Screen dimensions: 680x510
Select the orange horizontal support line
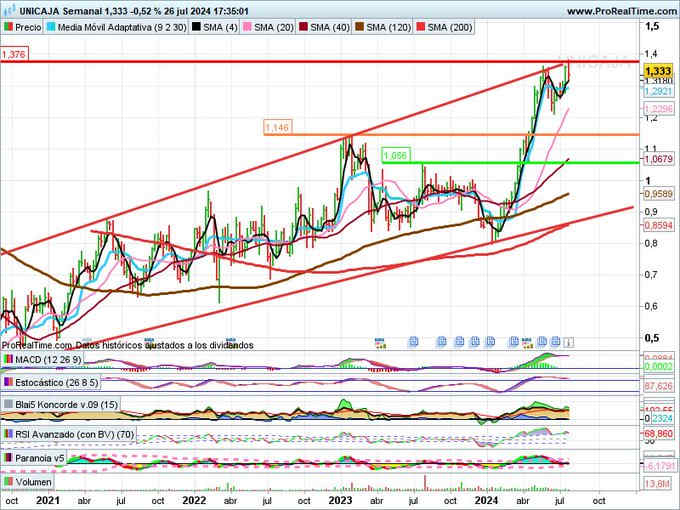(451, 135)
